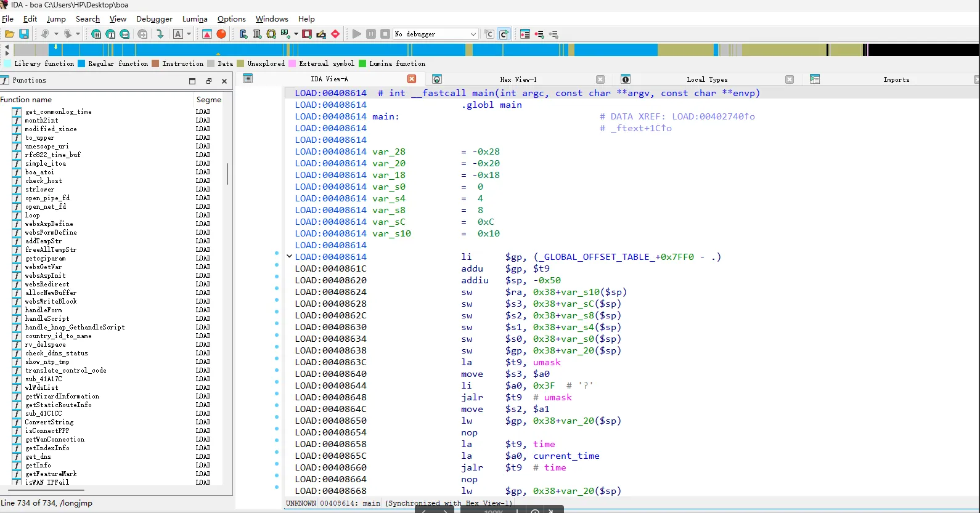Click the Functions panel float/restore button
The image size is (980, 513).
coord(208,81)
